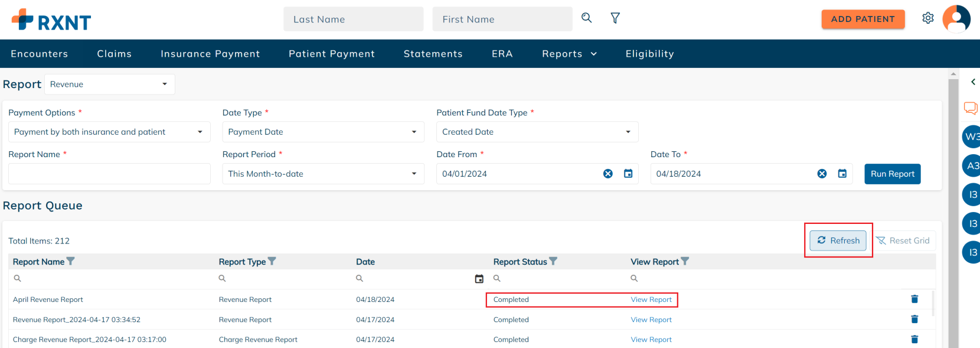
Task: Filter the Report Status column
Action: [x=553, y=261]
